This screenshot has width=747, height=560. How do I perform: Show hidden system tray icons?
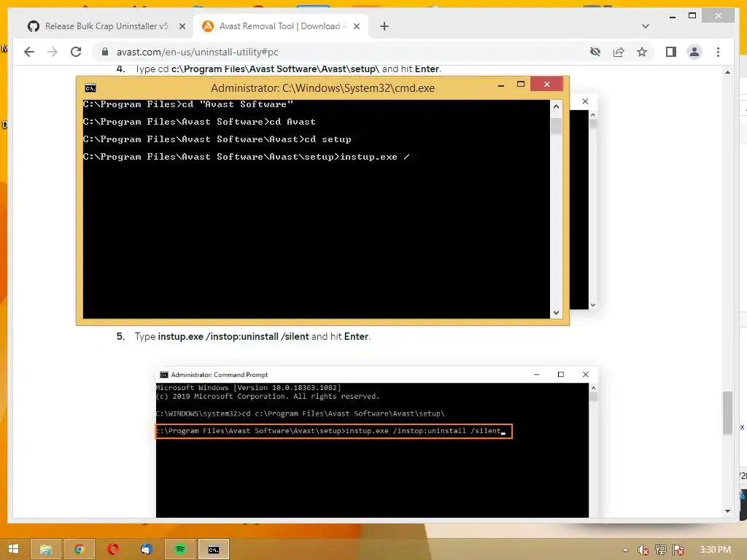(625, 550)
